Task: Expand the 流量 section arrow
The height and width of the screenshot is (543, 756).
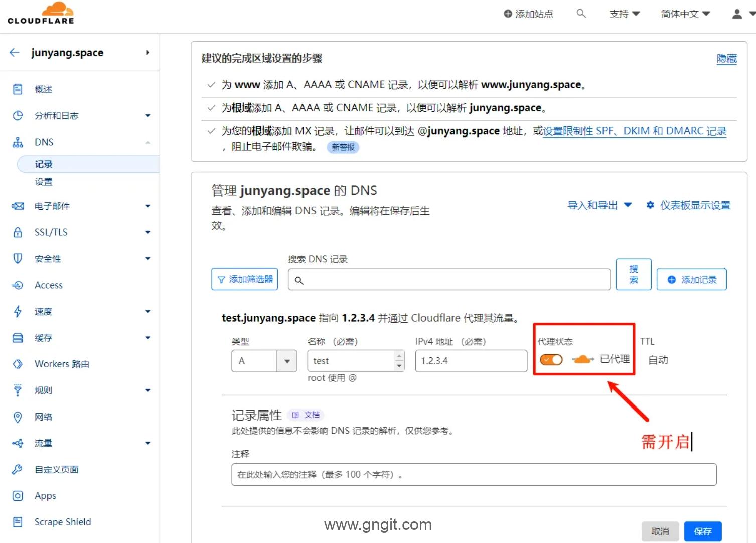Action: 148,443
